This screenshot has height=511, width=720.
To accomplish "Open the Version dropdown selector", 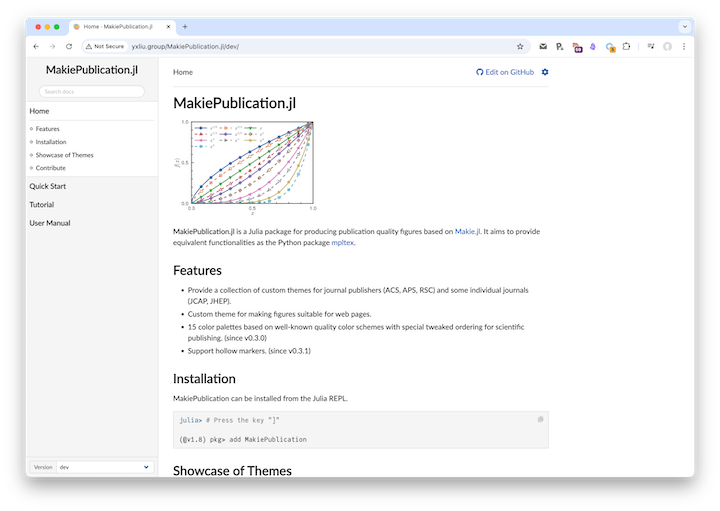I will [x=102, y=467].
